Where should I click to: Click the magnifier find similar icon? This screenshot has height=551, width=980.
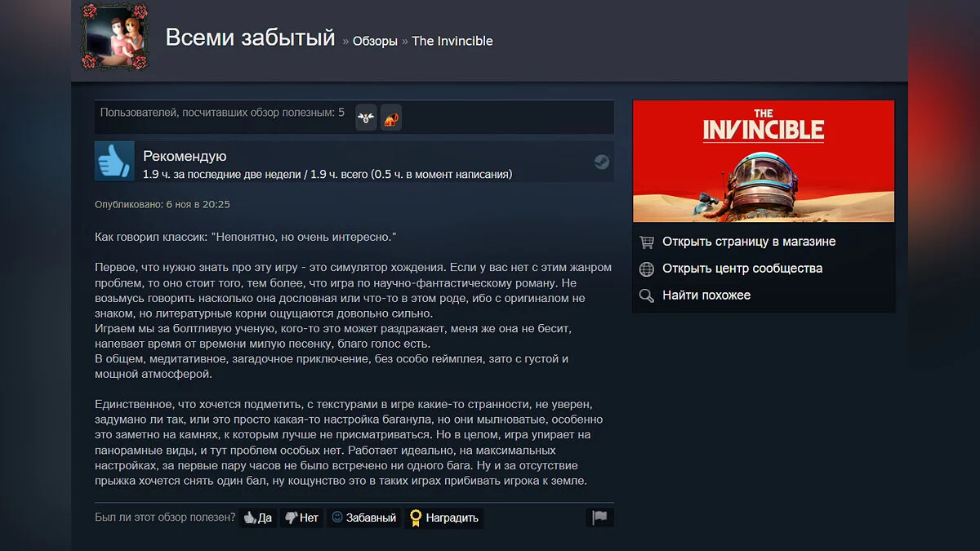click(x=647, y=295)
